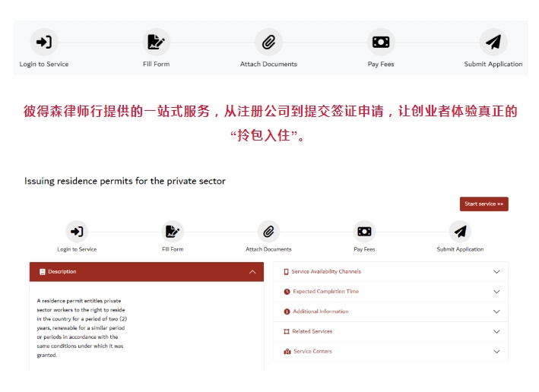
Task: Click the info icon beside Additional Information
Action: click(x=287, y=311)
